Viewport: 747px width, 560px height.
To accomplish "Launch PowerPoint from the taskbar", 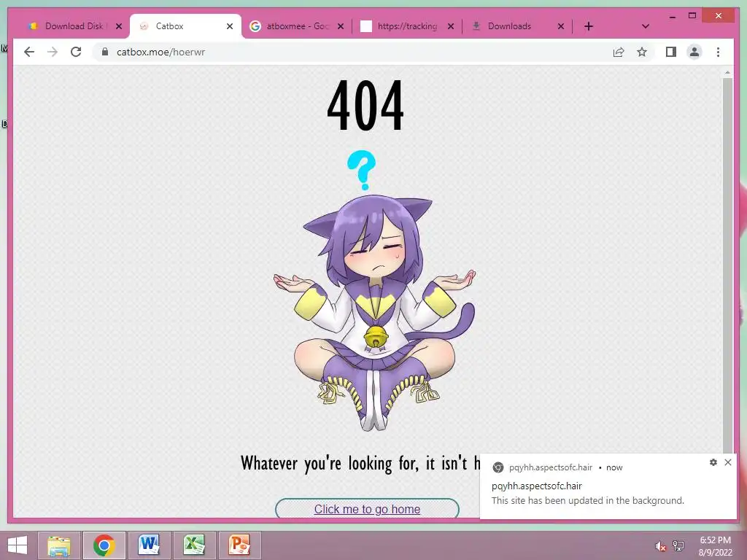I will (x=239, y=545).
